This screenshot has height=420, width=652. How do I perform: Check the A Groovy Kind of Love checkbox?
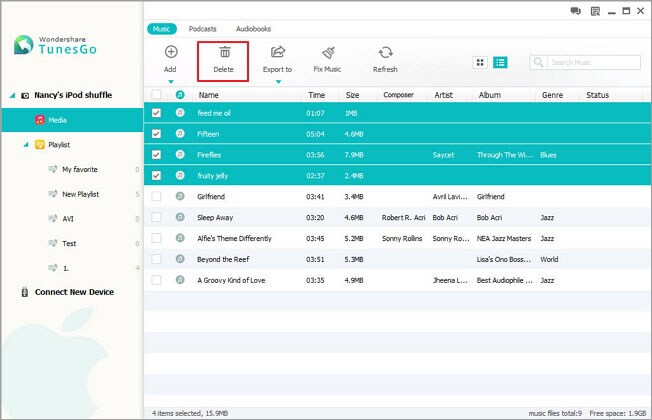[156, 280]
